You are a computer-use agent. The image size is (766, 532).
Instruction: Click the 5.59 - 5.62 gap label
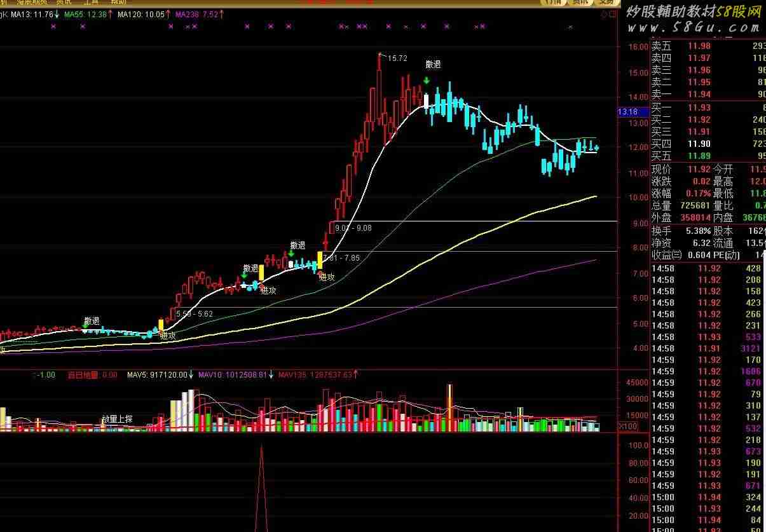[x=195, y=313]
